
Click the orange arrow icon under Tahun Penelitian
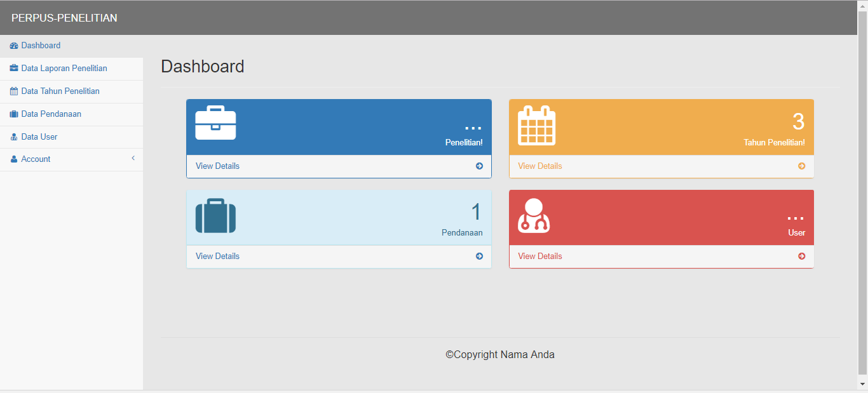point(801,166)
